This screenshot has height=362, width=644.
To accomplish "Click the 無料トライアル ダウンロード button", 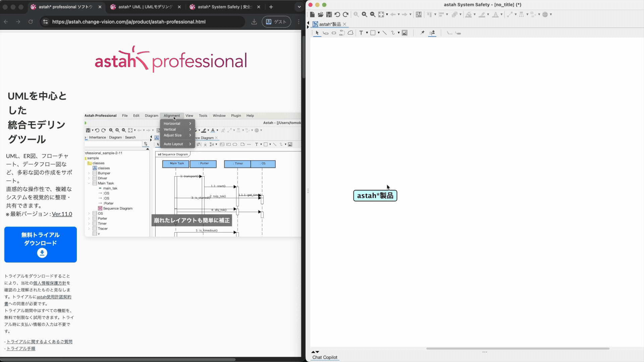I will (40, 244).
